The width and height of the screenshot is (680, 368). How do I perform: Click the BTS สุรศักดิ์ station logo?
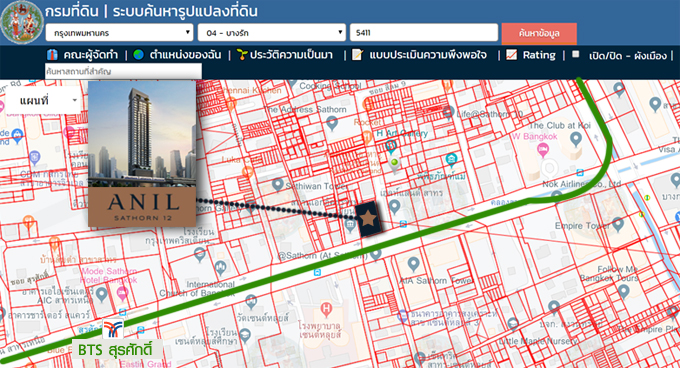[x=113, y=329]
